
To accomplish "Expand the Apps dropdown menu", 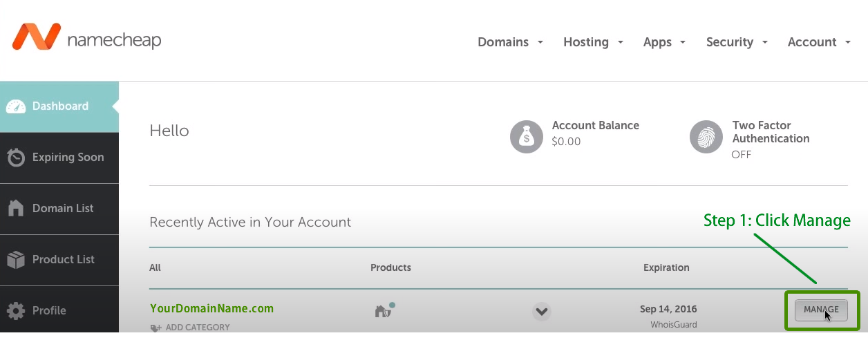I will [663, 42].
